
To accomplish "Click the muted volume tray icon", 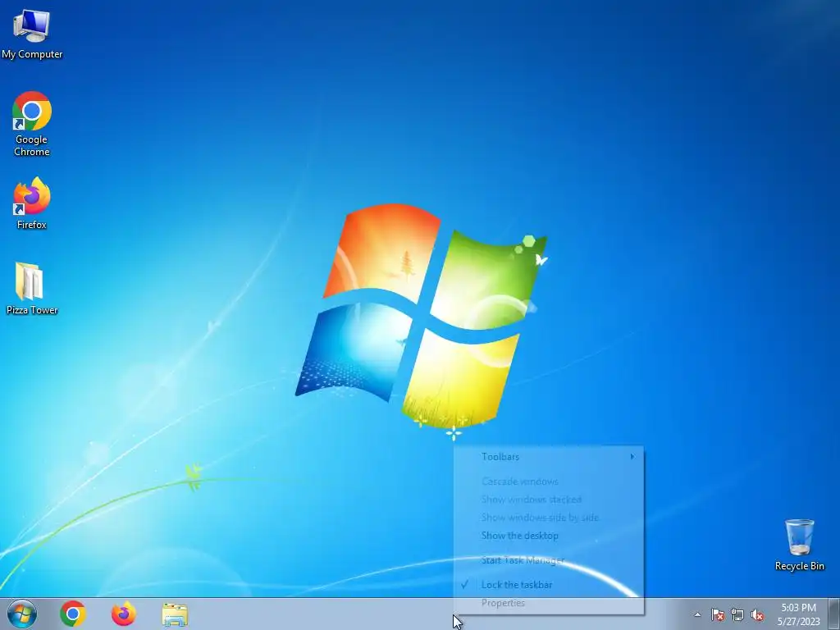I will click(757, 614).
